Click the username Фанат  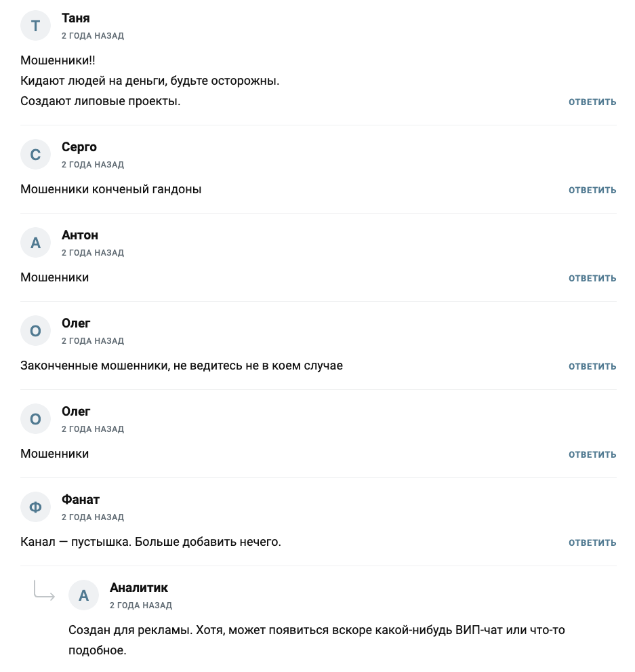(81, 500)
